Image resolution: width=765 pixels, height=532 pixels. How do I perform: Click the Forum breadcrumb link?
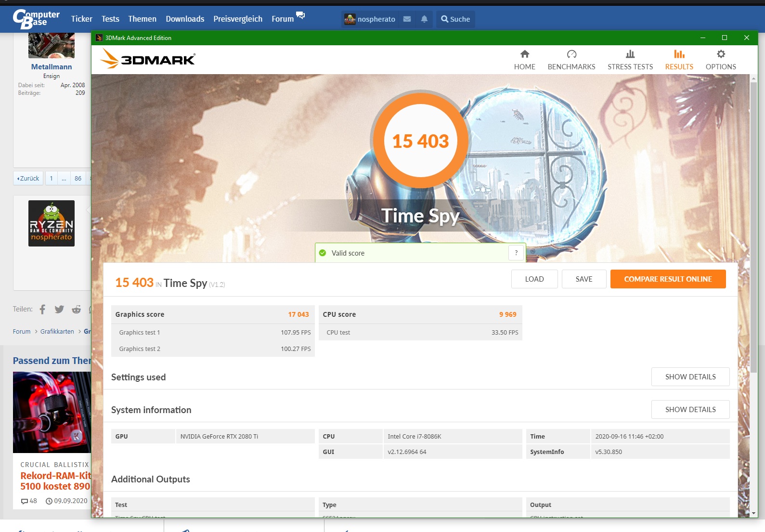22,331
